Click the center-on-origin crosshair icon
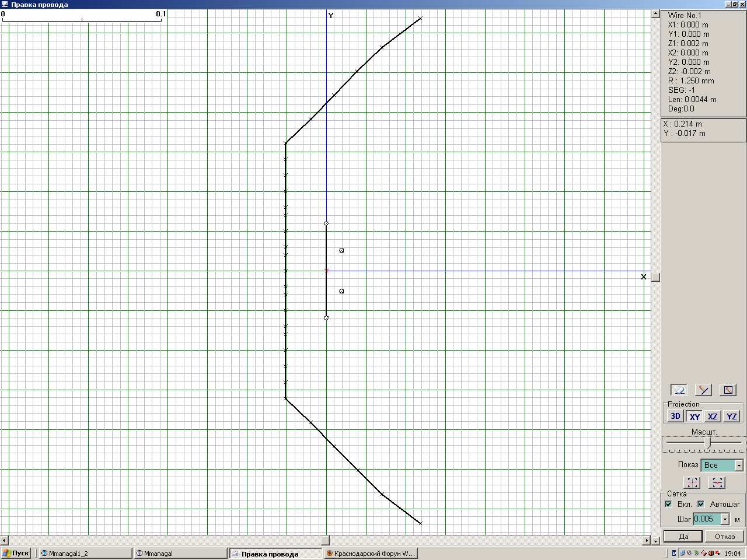Image resolution: width=747 pixels, height=560 pixels. point(692,482)
